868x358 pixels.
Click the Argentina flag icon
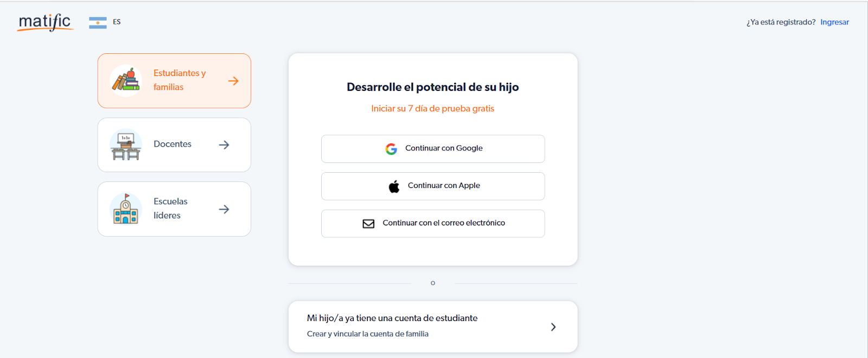[98, 22]
